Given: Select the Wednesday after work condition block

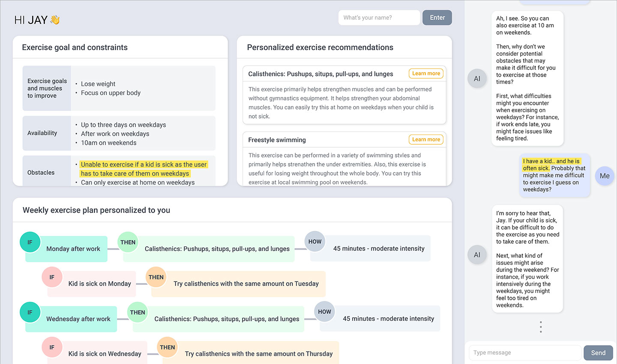Looking at the screenshot, I should pos(71,319).
